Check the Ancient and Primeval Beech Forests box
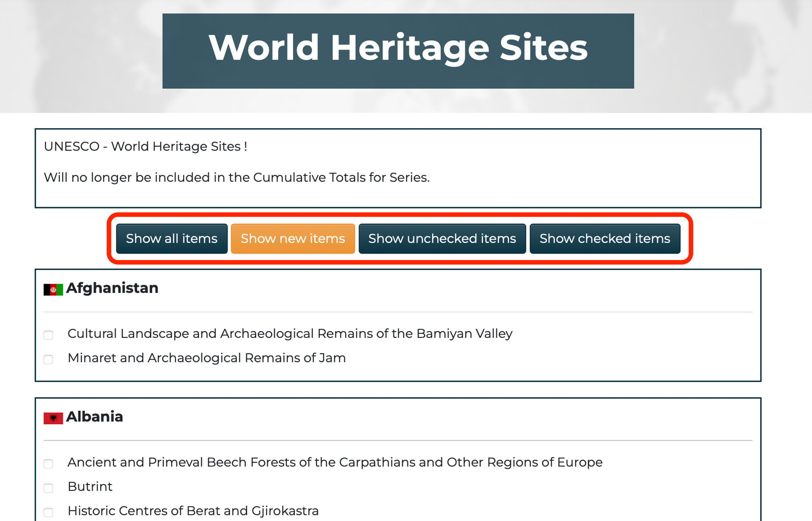 [49, 464]
